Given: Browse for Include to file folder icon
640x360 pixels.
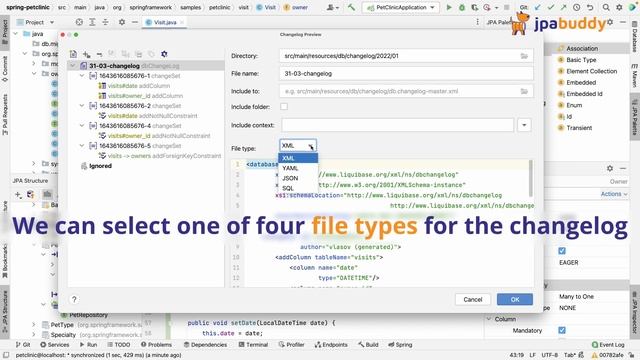Looking at the screenshot, I should pyautogui.click(x=524, y=91).
